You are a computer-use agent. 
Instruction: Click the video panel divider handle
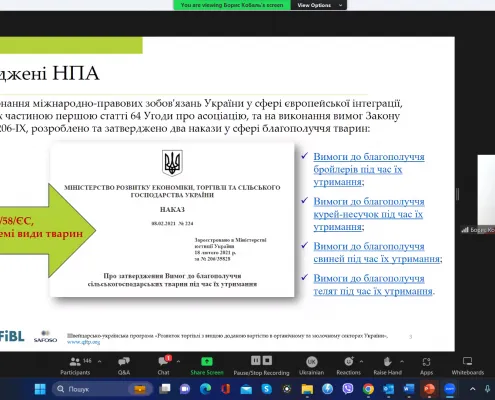coord(458,194)
